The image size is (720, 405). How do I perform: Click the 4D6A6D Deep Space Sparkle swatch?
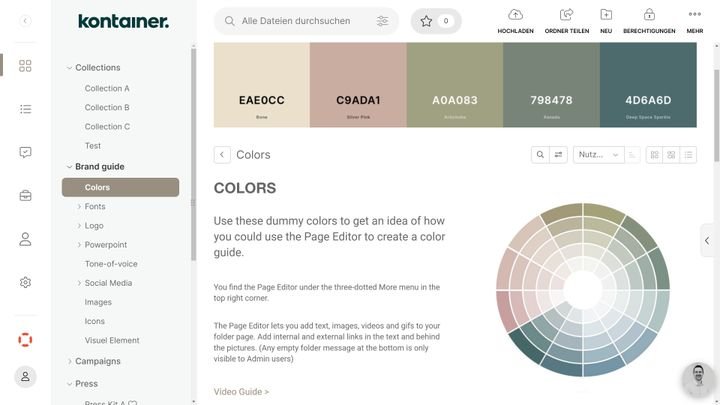(648, 85)
